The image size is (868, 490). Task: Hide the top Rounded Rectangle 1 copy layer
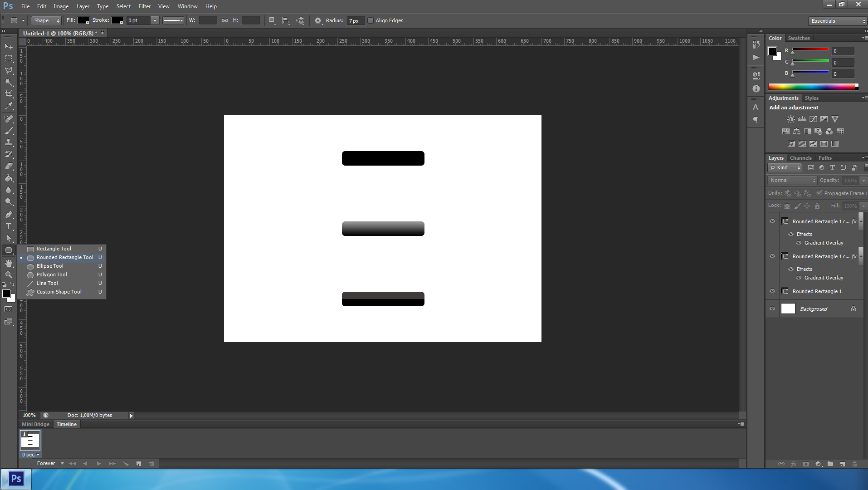point(772,221)
